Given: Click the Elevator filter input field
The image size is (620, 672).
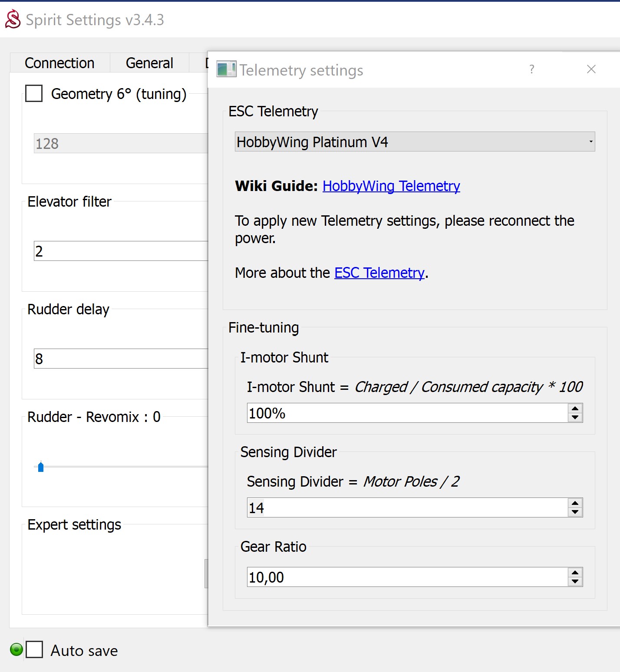Looking at the screenshot, I should (121, 251).
